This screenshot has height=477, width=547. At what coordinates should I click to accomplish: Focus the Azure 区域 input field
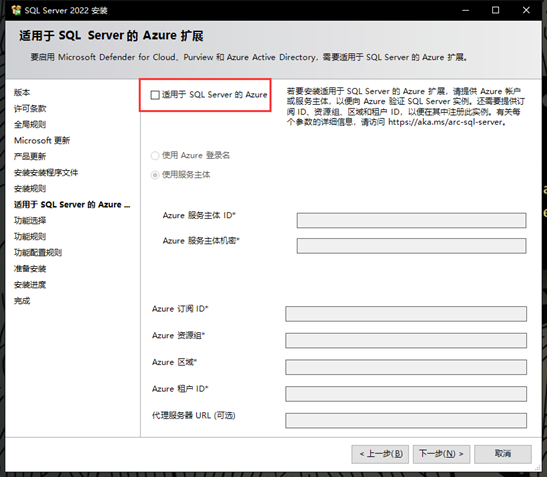coord(406,367)
